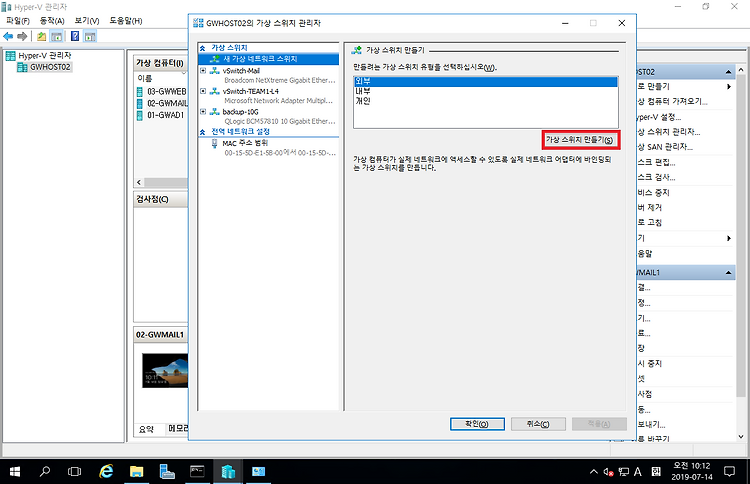Switch to the 요약 tab
Viewport: 750px width, 484px height.
tap(146, 429)
